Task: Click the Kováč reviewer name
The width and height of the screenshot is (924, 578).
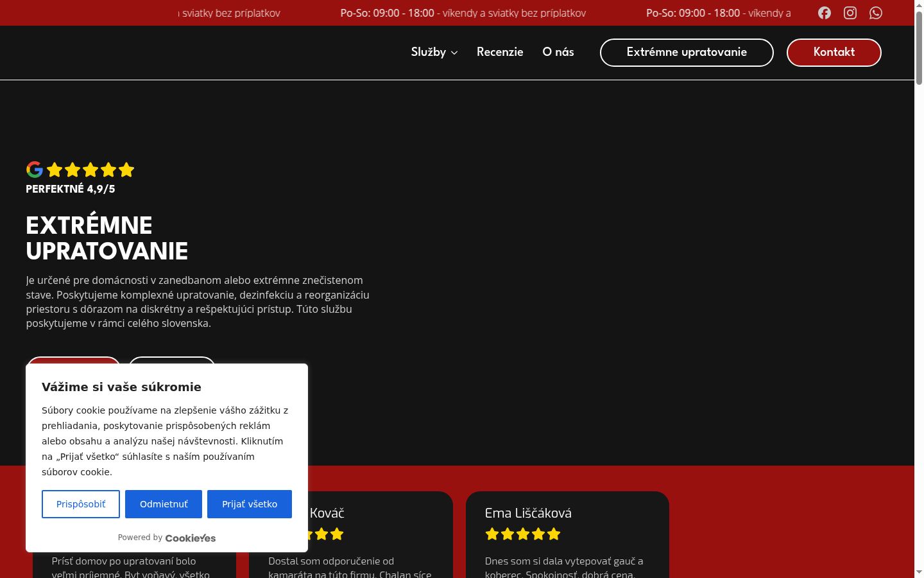Action: click(327, 513)
